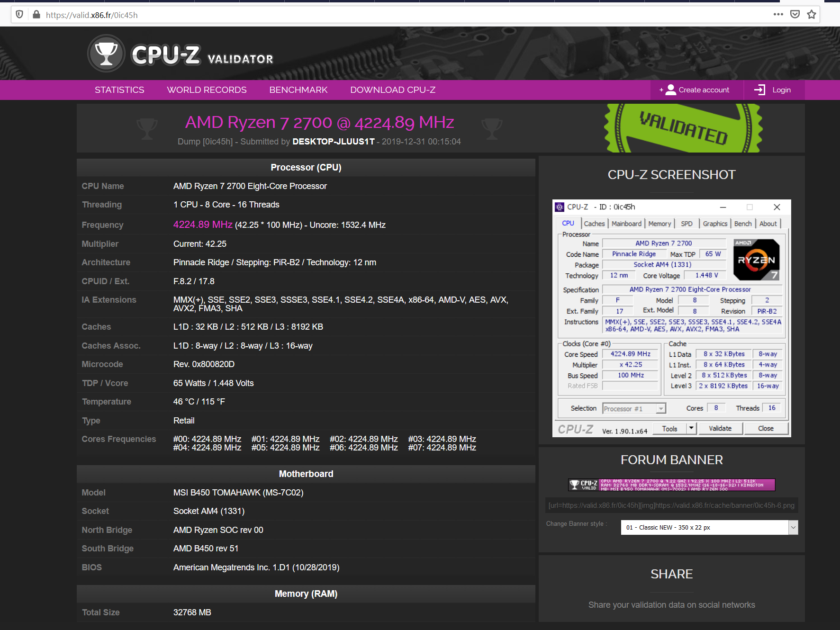Click the Save to Pocket icon
Screen dimensions: 840x630
(x=795, y=15)
